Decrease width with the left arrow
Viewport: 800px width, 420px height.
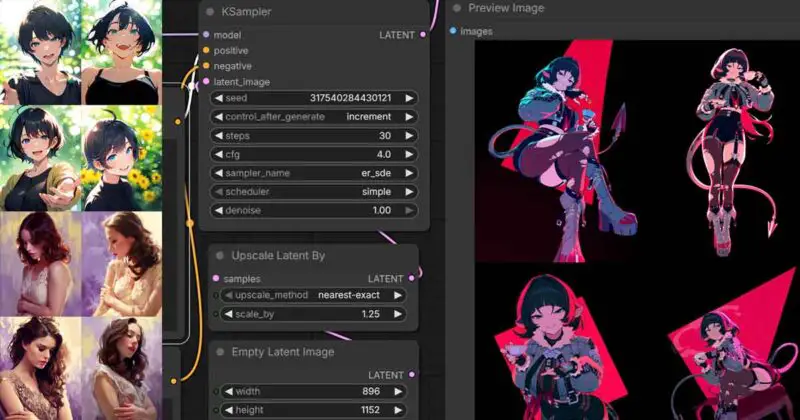[229, 391]
